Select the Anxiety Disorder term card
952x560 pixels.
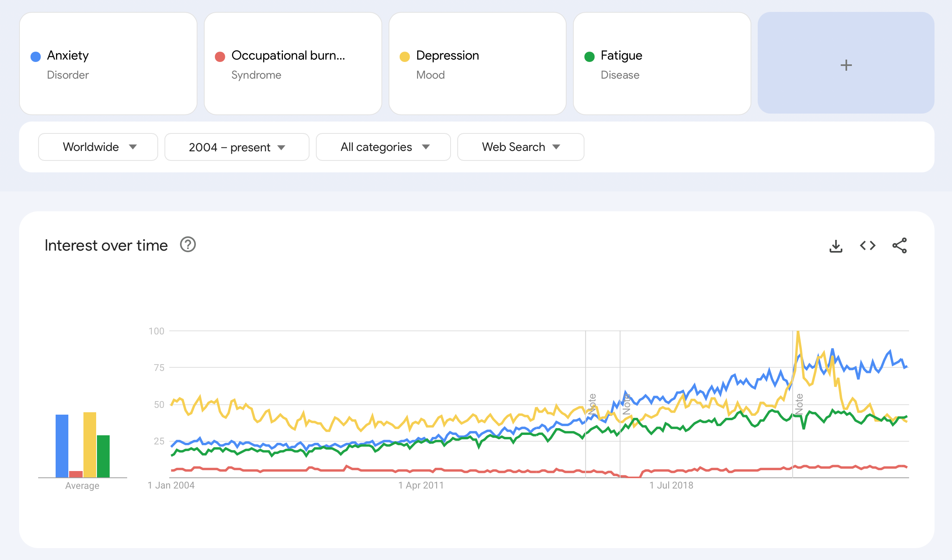pyautogui.click(x=108, y=64)
